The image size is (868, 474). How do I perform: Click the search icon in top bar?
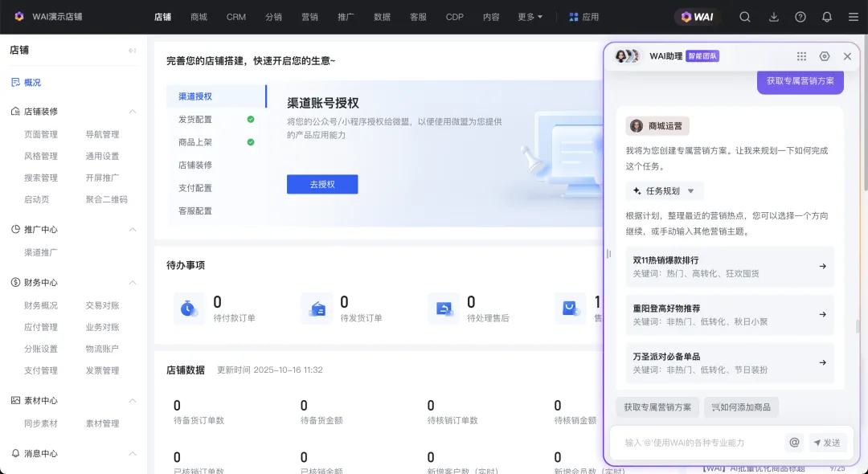pos(745,17)
